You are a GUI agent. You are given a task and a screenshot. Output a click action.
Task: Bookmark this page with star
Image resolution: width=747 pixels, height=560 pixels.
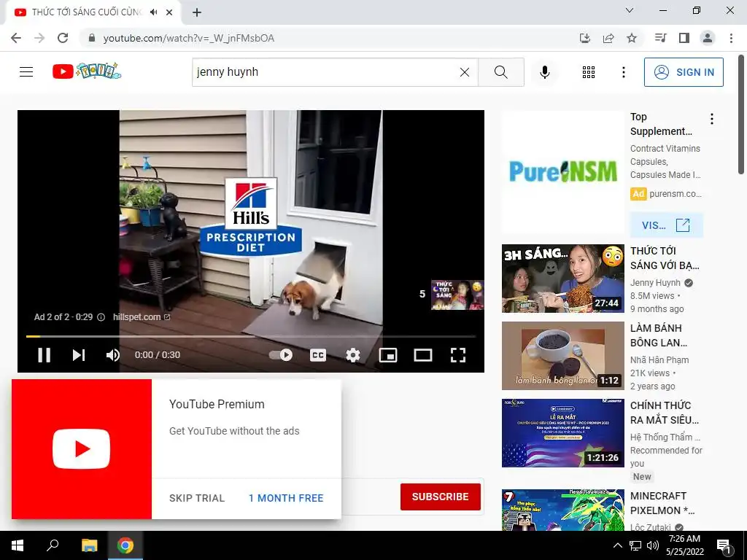click(632, 38)
